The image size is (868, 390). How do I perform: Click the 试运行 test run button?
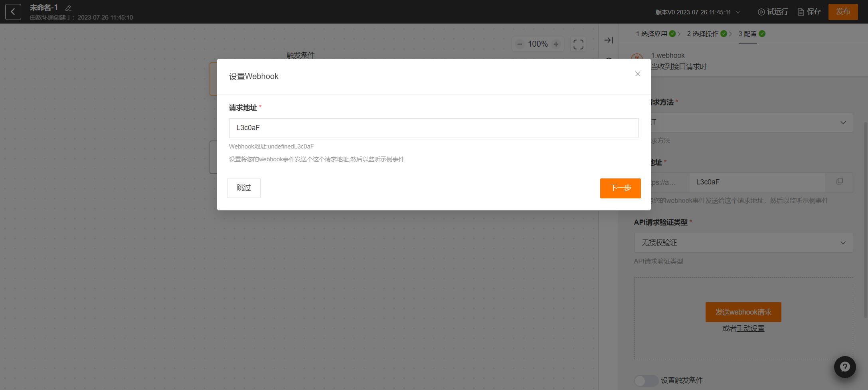point(773,12)
